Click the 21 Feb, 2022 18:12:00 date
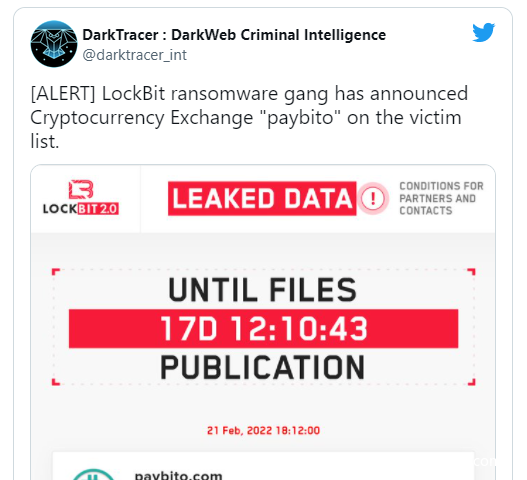 264,431
